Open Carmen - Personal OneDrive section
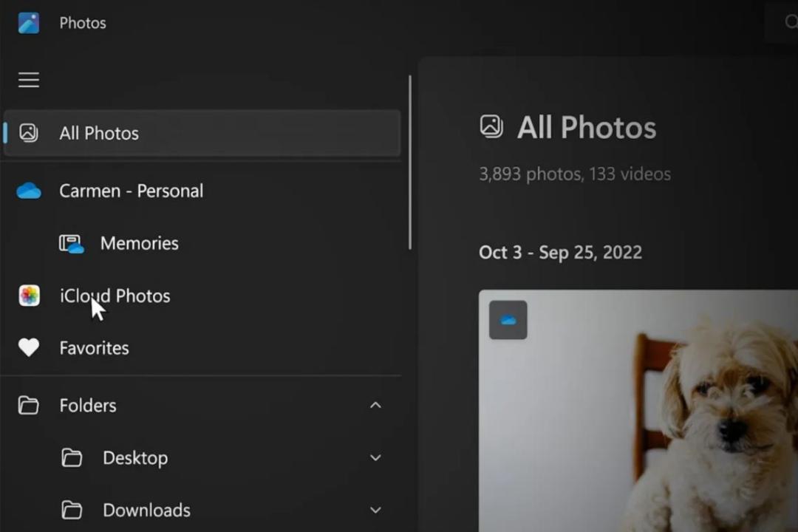Screen dimensions: 798x532 (202, 191)
